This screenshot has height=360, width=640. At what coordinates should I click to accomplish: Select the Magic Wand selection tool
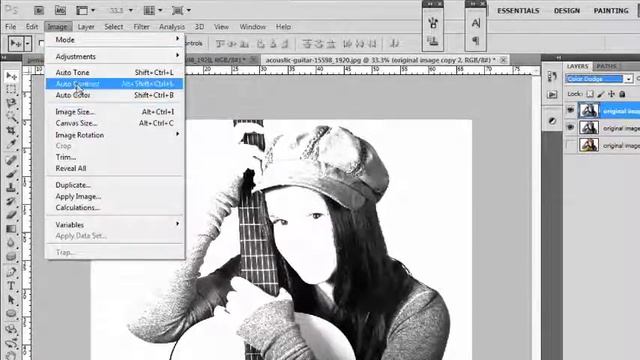click(11, 117)
